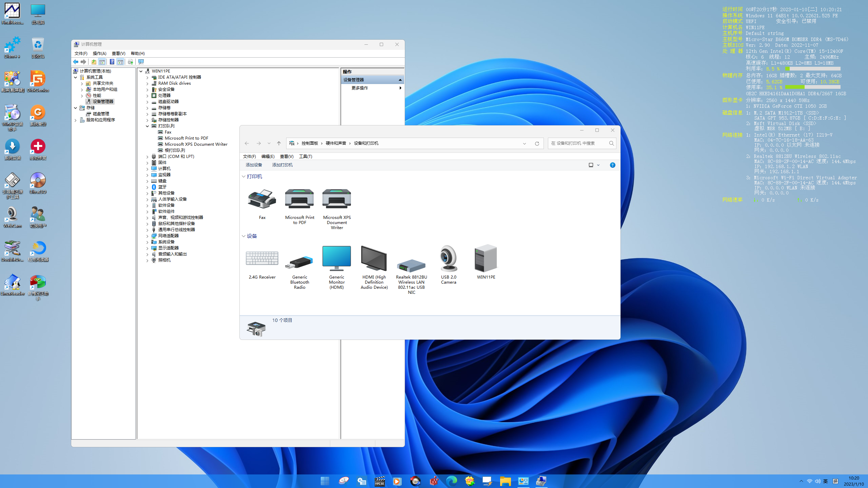
Task: Open 帮助(H) menu in Computer Management
Action: tap(138, 54)
